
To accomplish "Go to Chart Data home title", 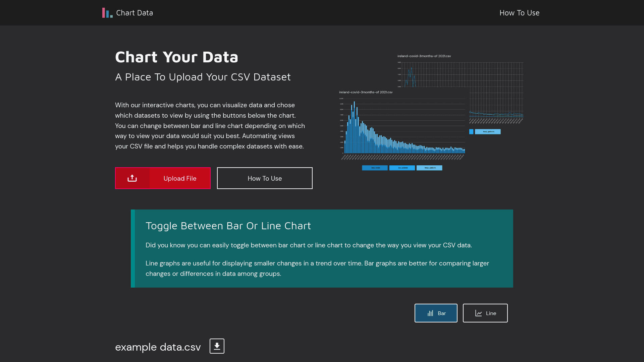I will point(135,13).
